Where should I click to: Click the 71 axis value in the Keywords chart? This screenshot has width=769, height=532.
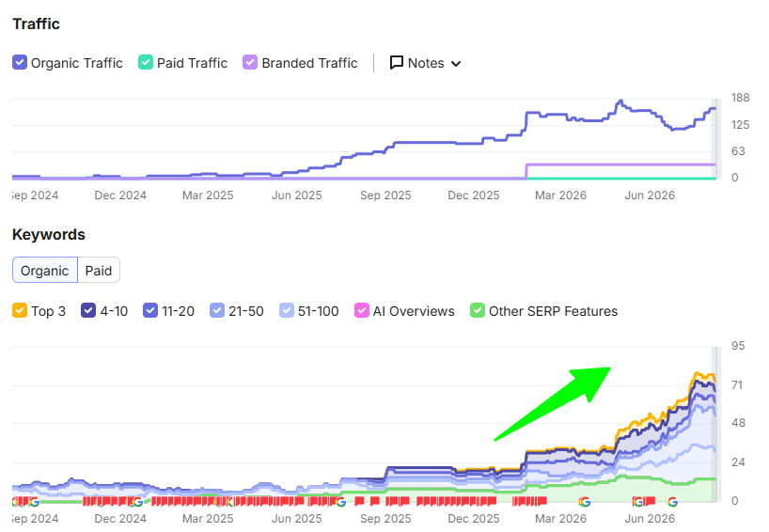click(737, 385)
